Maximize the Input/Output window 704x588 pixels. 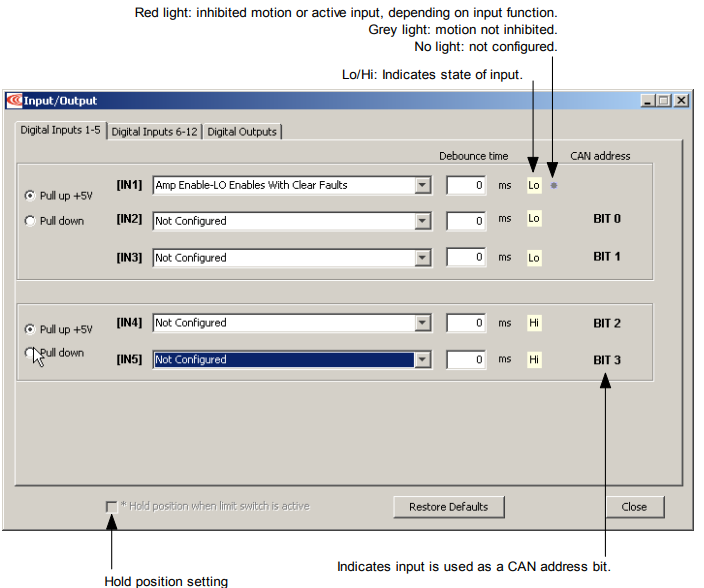[x=664, y=101]
